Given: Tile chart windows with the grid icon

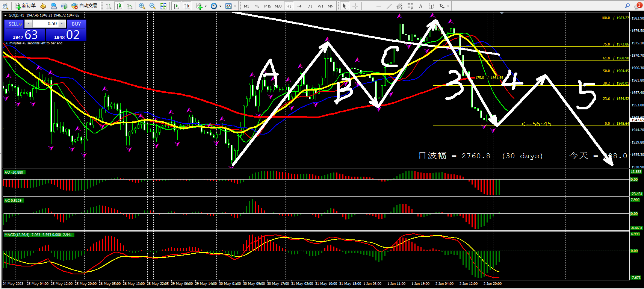Looking at the screenshot, I should pos(163,6).
